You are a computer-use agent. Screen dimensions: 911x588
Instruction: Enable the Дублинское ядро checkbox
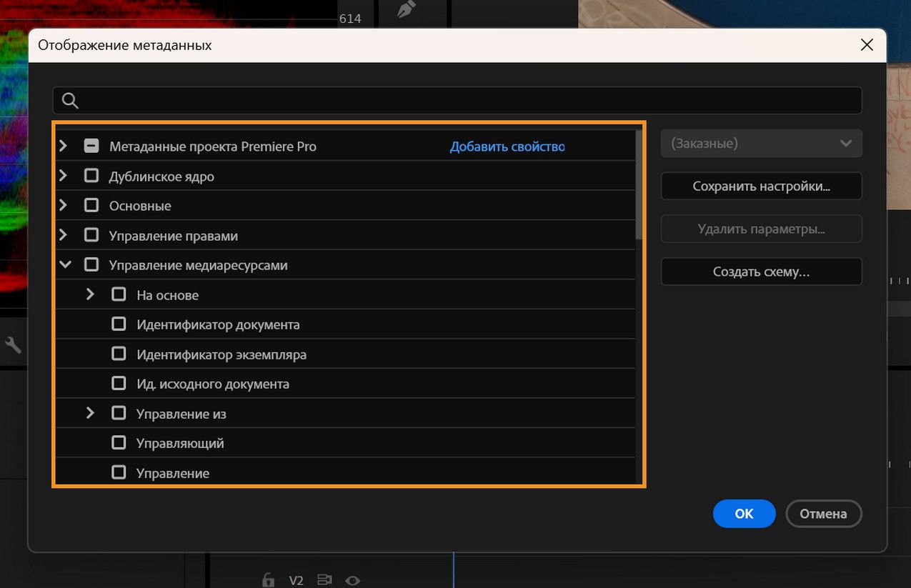click(91, 175)
